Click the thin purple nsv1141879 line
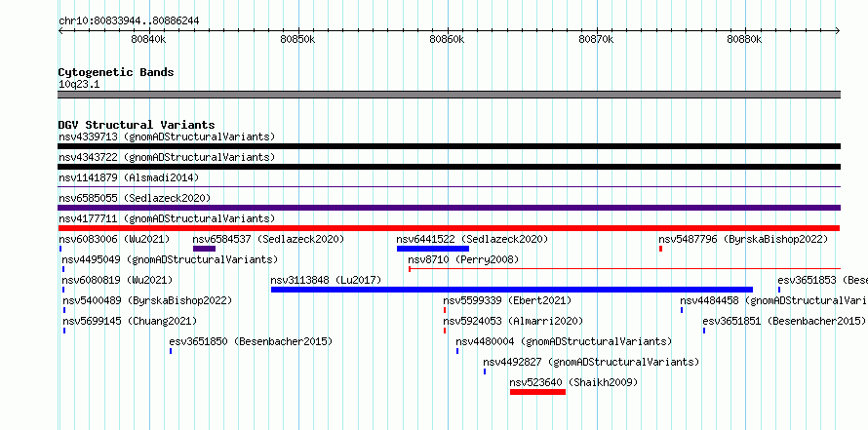868x430 pixels. click(450, 187)
